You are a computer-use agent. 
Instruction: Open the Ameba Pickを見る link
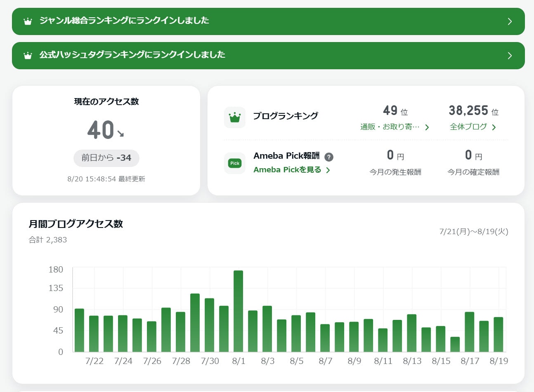click(x=291, y=170)
